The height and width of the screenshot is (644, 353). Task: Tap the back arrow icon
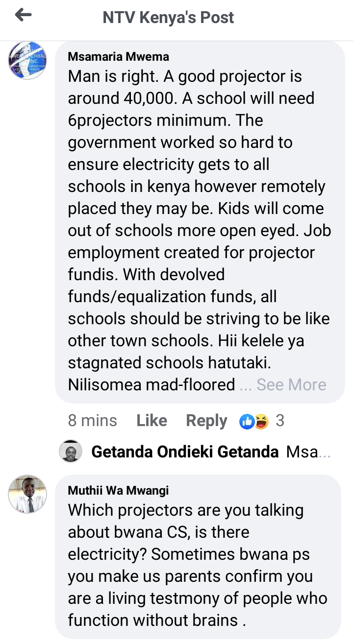coord(23,16)
